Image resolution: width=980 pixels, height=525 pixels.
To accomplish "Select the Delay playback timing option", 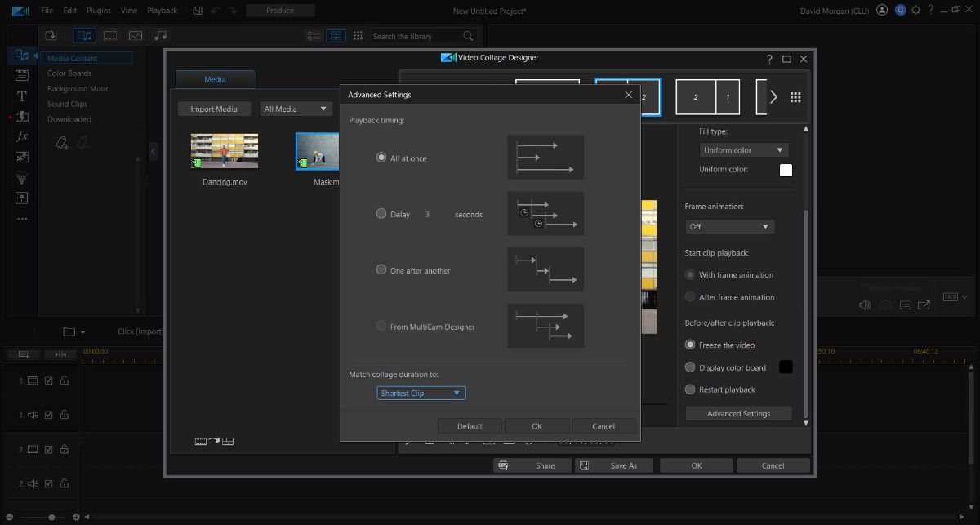I will tap(381, 213).
